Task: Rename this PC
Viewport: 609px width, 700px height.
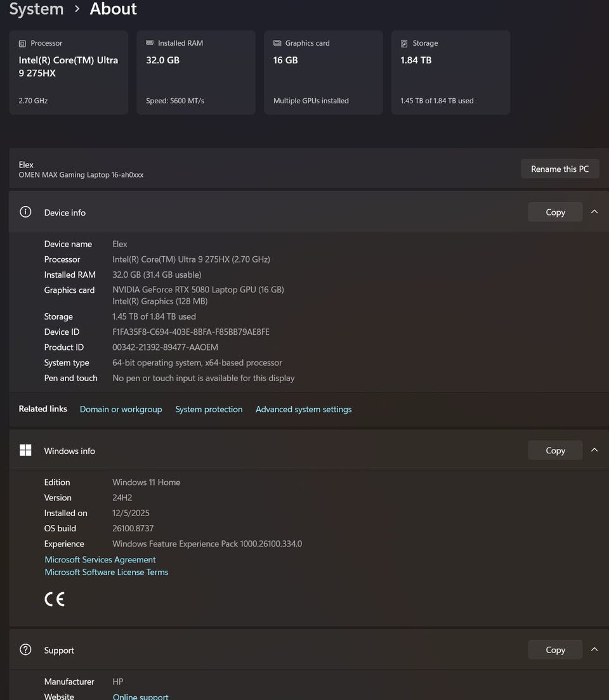Action: click(560, 169)
